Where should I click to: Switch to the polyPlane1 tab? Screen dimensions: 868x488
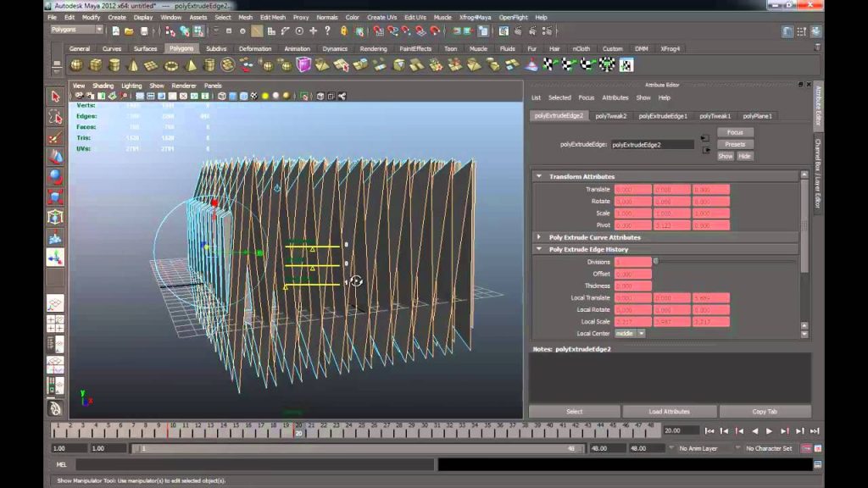pyautogui.click(x=757, y=116)
